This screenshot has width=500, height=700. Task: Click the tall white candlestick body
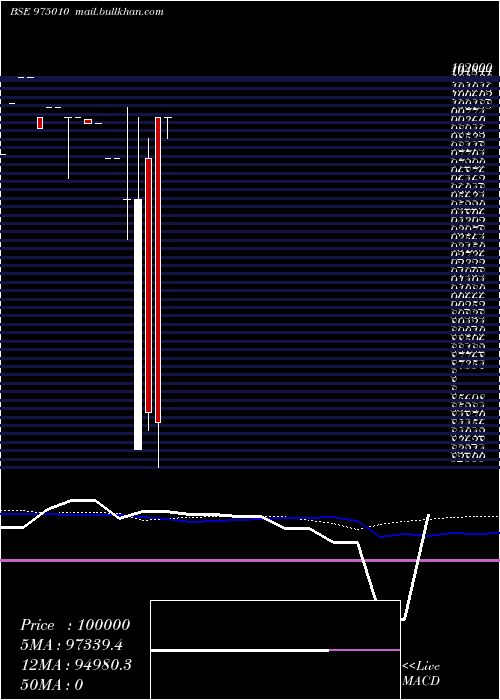[138, 324]
